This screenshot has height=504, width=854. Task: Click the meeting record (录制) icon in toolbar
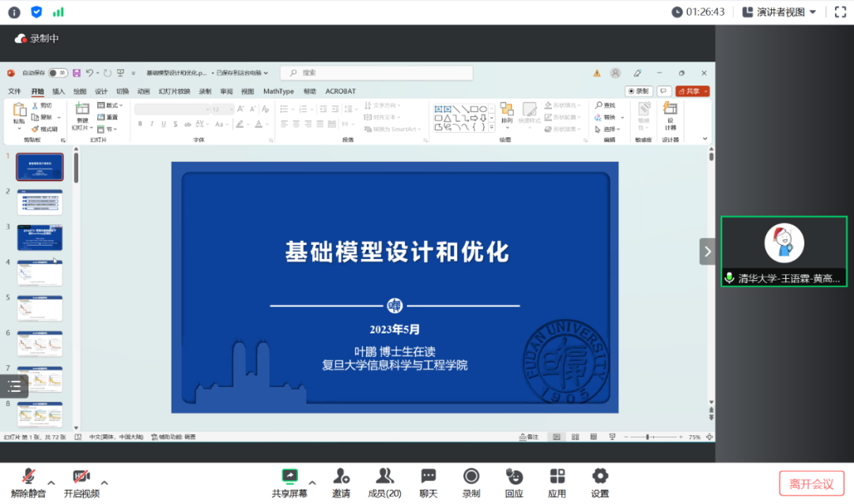[471, 477]
